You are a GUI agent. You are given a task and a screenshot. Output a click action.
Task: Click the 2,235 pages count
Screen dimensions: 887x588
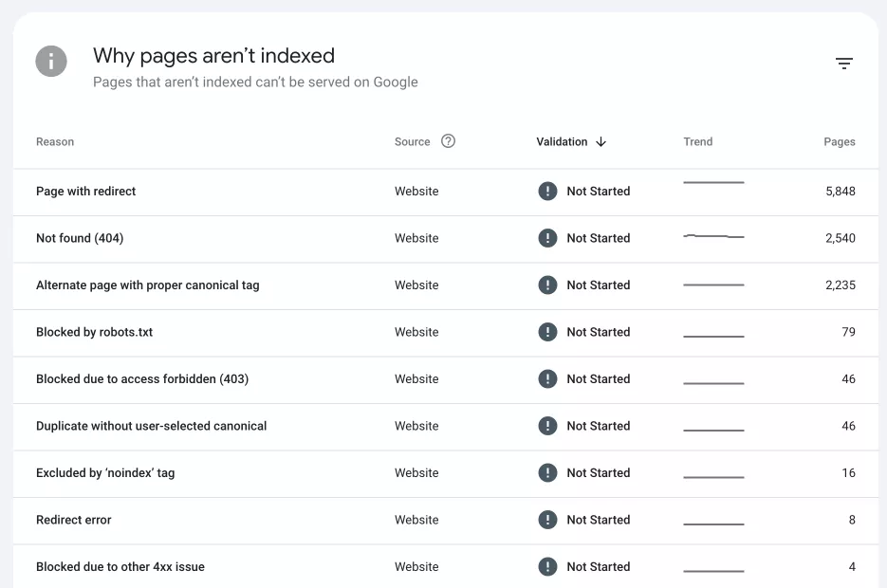click(x=841, y=285)
